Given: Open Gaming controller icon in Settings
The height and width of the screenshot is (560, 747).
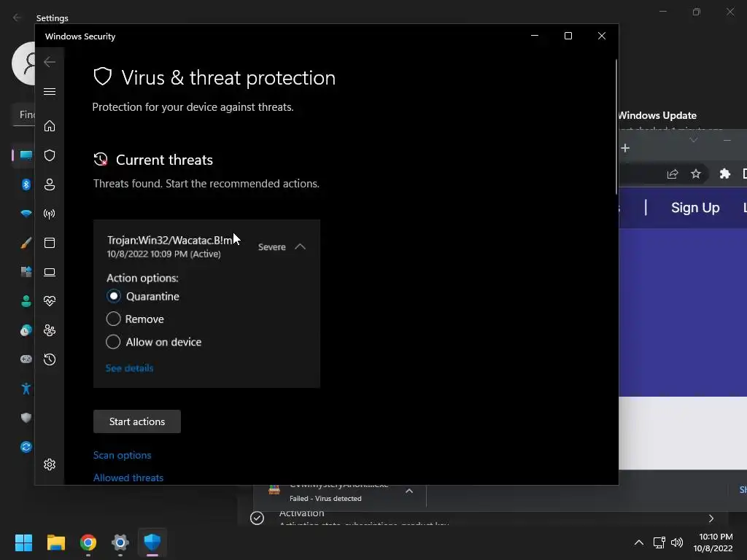Looking at the screenshot, I should 26,359.
